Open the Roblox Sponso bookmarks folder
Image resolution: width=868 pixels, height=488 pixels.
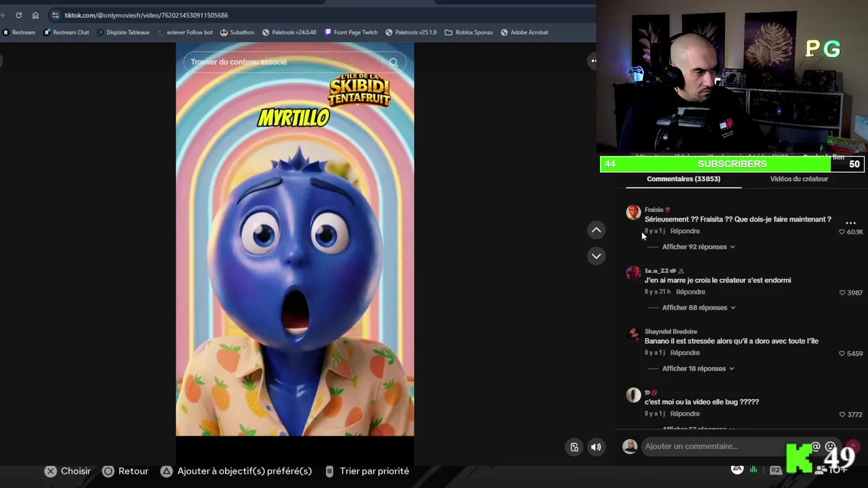[469, 32]
